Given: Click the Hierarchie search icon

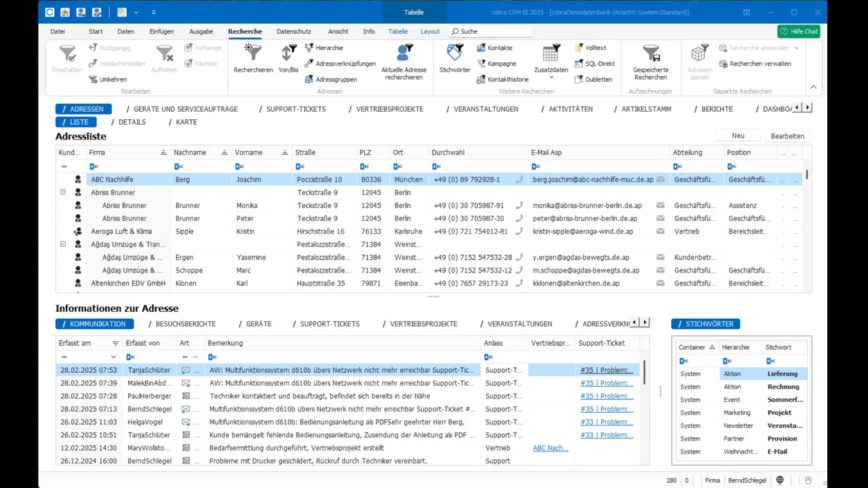Looking at the screenshot, I should coord(309,48).
